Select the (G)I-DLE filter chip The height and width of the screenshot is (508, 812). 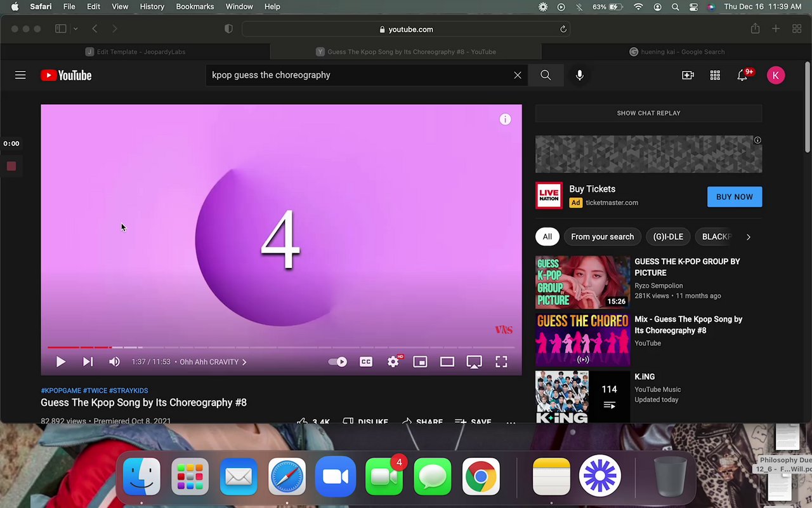[x=668, y=237]
